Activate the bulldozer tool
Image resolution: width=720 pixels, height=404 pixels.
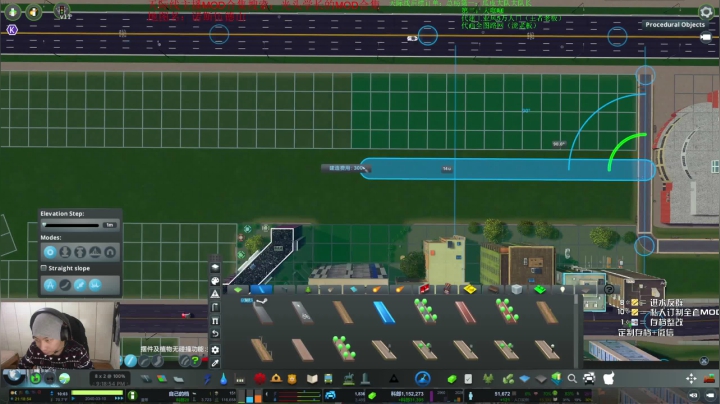point(709,378)
